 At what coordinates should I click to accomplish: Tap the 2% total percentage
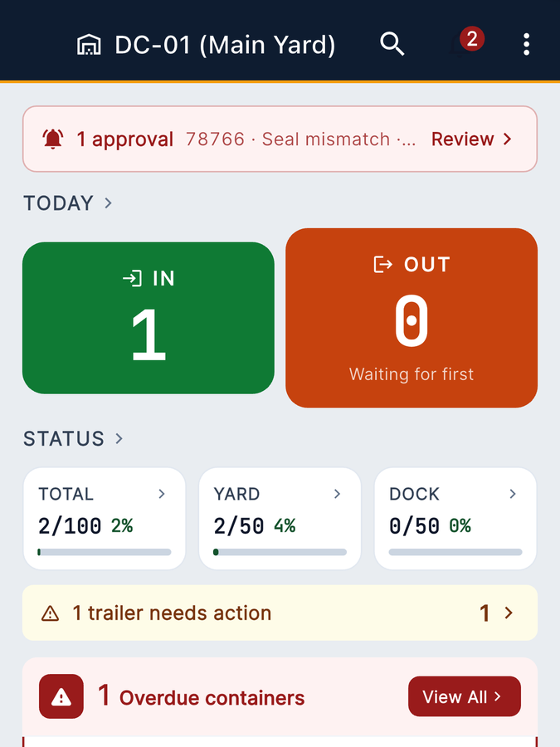click(x=122, y=526)
